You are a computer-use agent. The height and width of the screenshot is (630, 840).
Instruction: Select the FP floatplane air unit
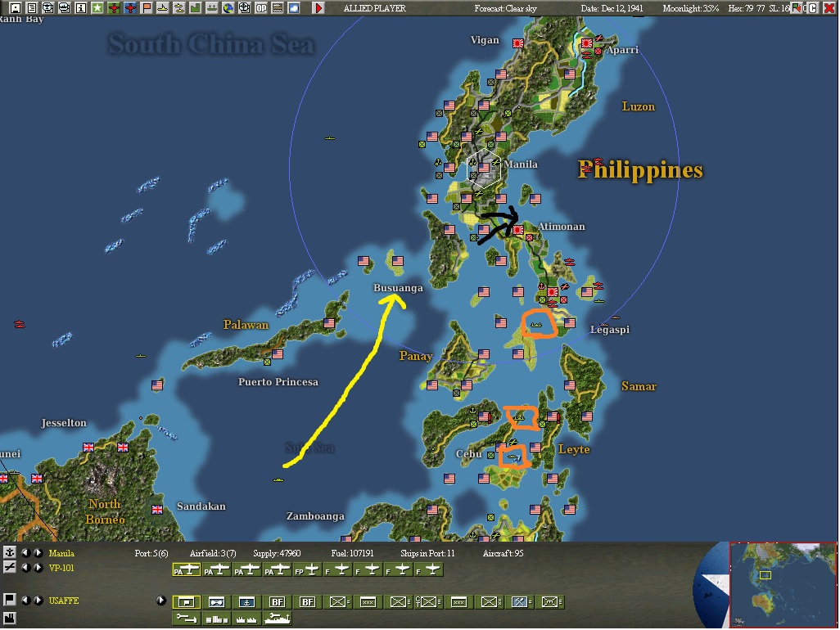coord(308,570)
